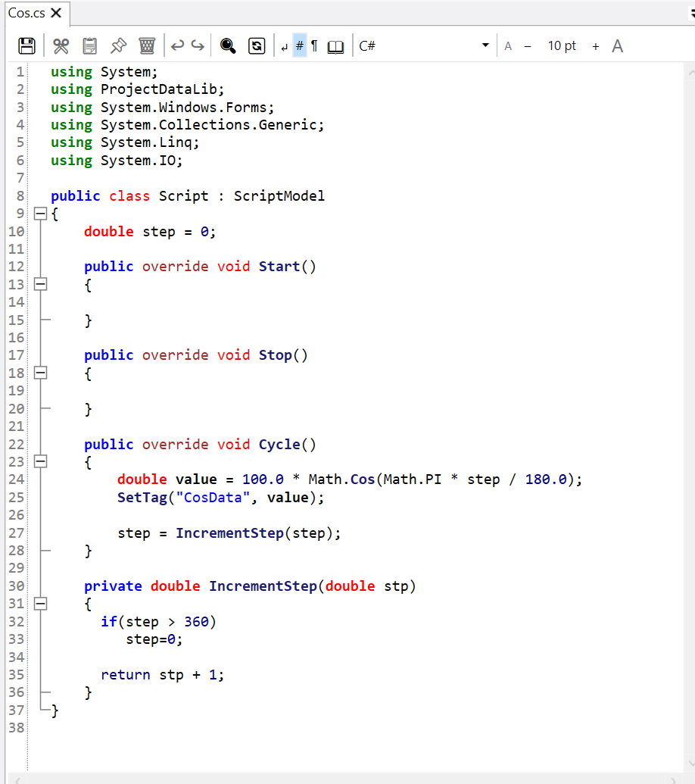Click 'Start()' method name
Image resolution: width=695 pixels, height=784 pixels.
[x=287, y=267]
